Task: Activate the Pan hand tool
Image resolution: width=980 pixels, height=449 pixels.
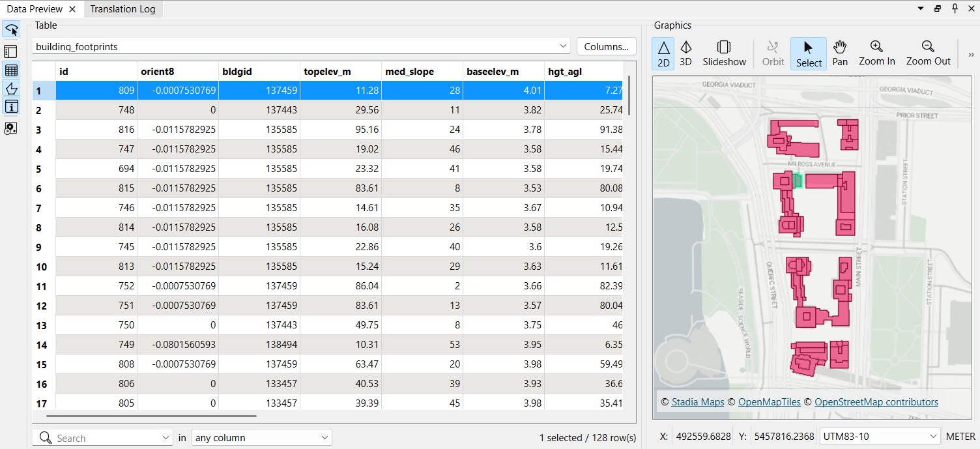Action: click(x=840, y=53)
